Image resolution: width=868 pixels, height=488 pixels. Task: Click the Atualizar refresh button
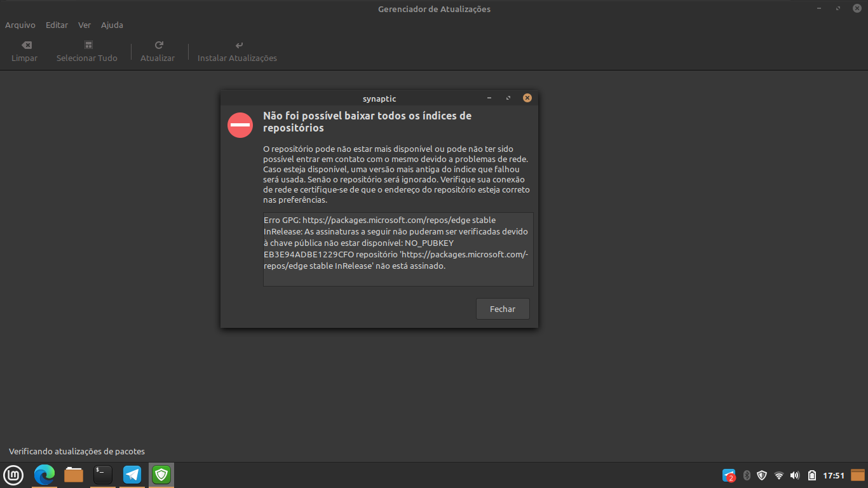[x=158, y=51]
